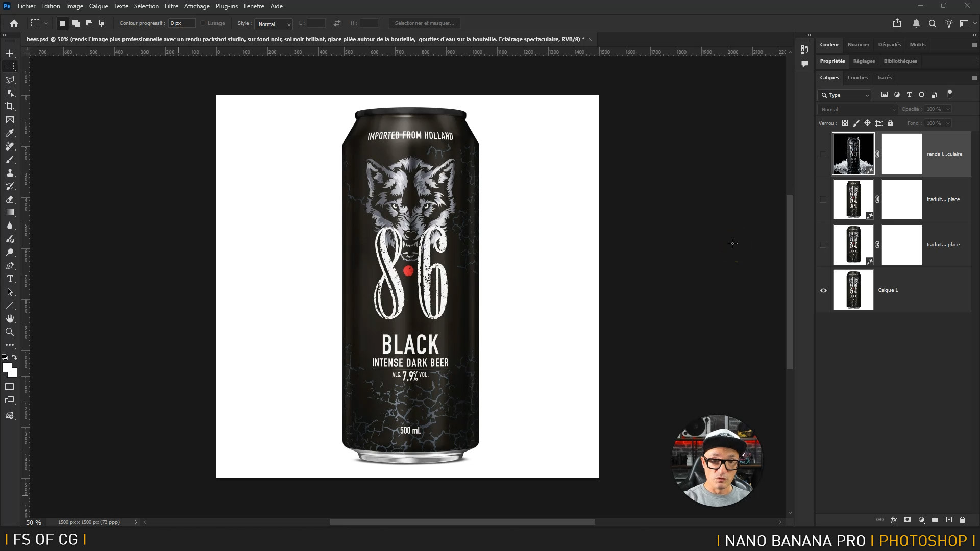
Task: Open the Style dropdown set to Normal
Action: (x=274, y=24)
